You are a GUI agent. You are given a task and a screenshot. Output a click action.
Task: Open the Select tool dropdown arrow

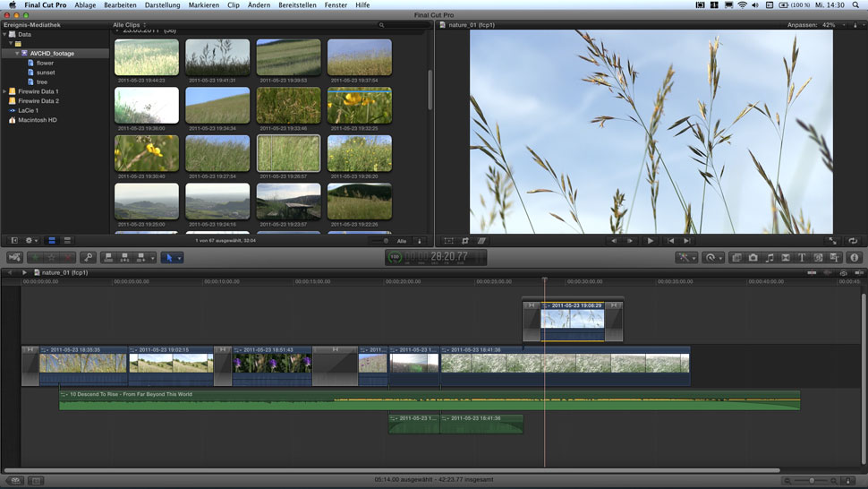[x=179, y=258]
